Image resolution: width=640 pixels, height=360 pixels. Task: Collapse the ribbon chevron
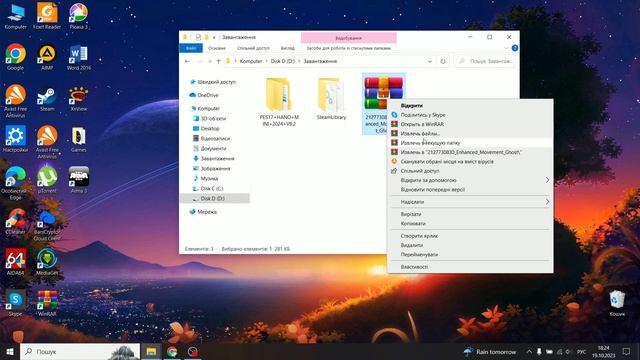(x=506, y=48)
